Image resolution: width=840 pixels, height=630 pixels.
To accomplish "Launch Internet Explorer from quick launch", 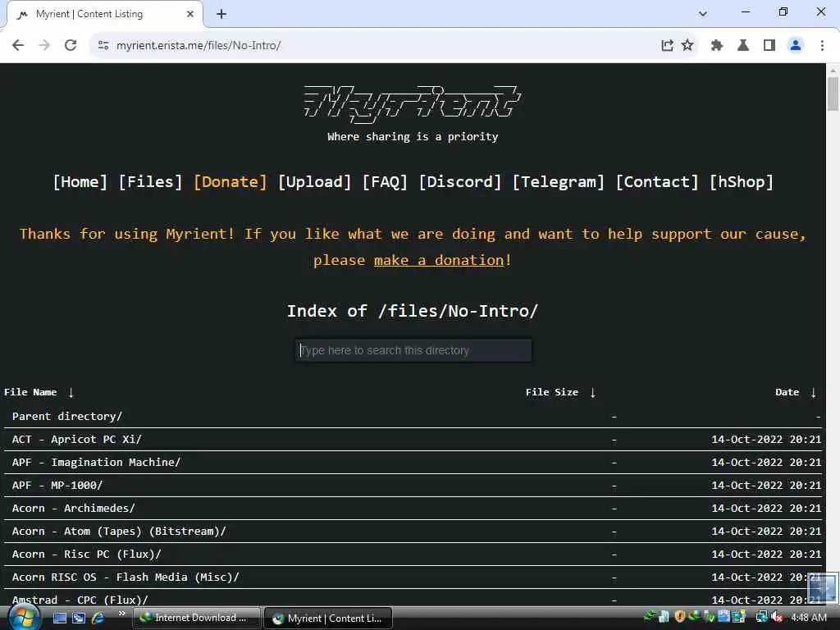I will tap(98, 619).
